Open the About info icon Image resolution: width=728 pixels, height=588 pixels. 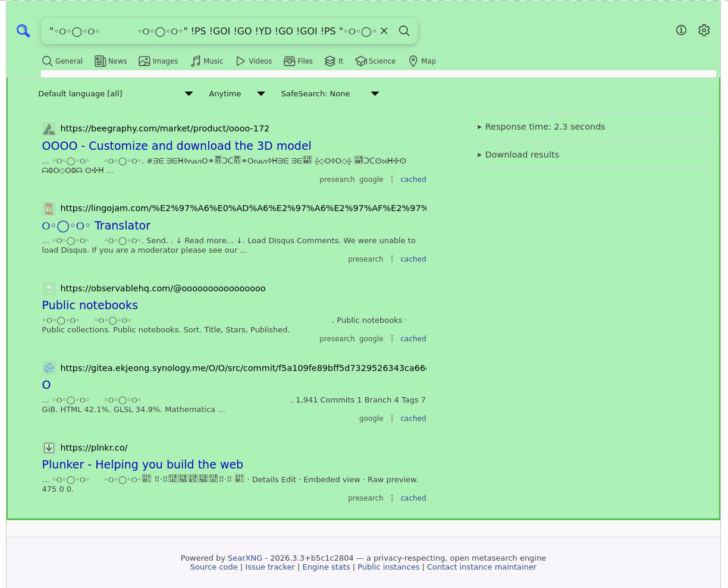coord(681,30)
